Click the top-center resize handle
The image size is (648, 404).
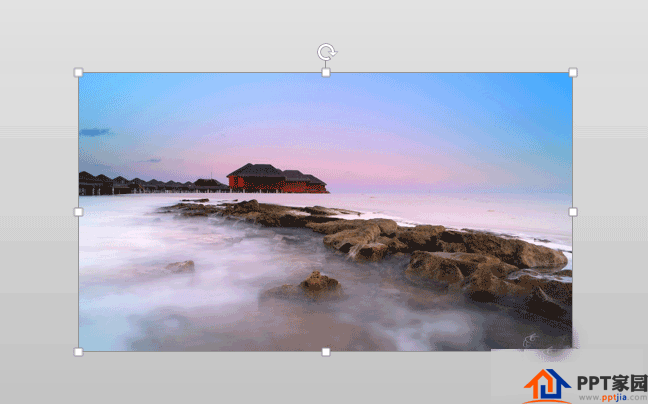[326, 73]
